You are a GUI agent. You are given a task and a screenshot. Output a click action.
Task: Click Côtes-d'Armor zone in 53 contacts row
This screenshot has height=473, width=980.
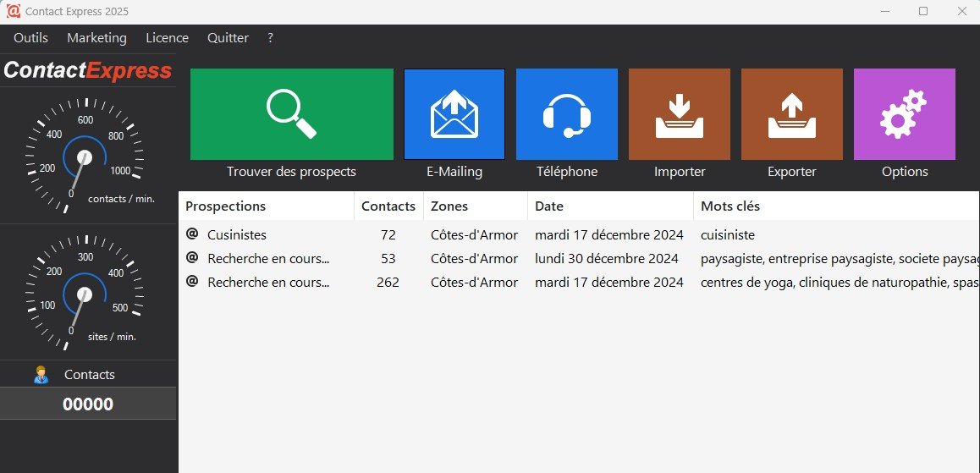475,259
